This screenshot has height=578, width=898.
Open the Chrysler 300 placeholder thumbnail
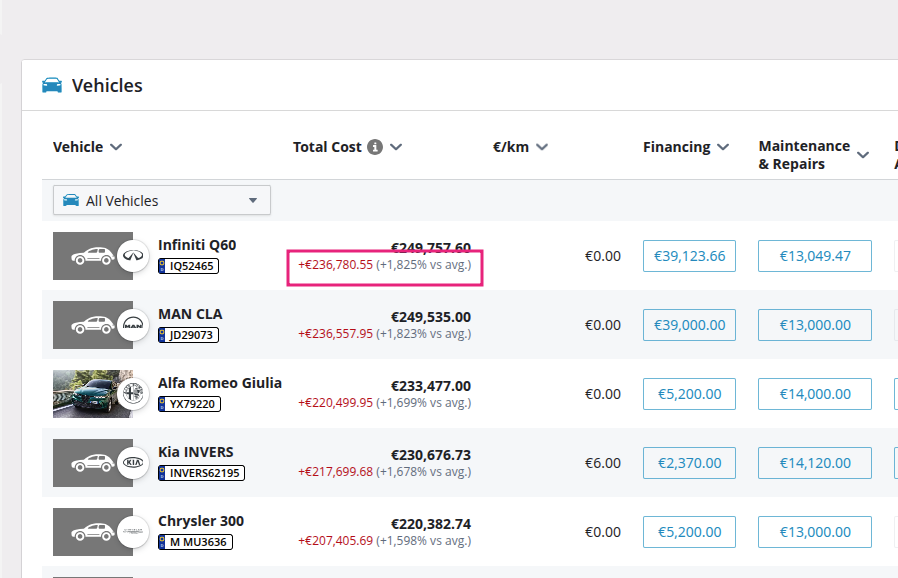click(x=93, y=532)
